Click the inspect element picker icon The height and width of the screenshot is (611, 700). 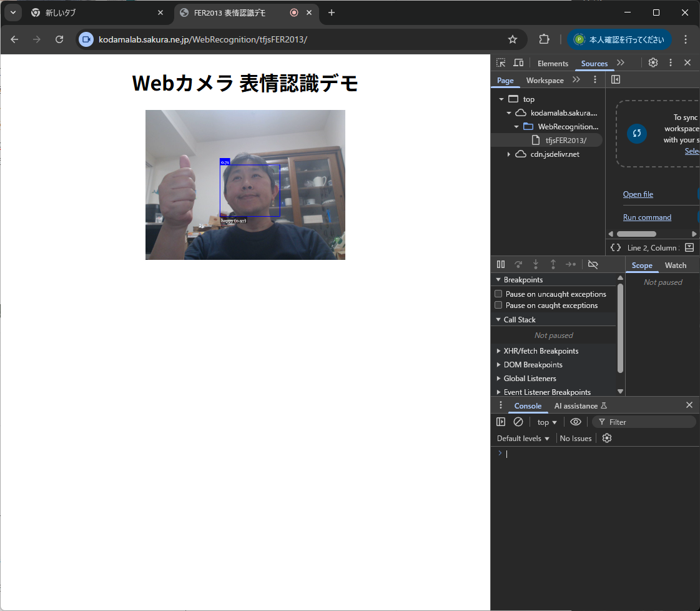[x=501, y=62]
